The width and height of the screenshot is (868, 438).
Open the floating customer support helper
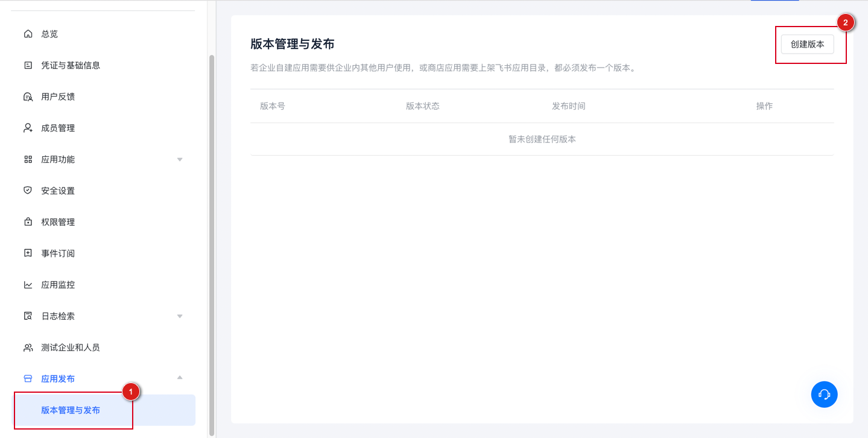coord(823,394)
